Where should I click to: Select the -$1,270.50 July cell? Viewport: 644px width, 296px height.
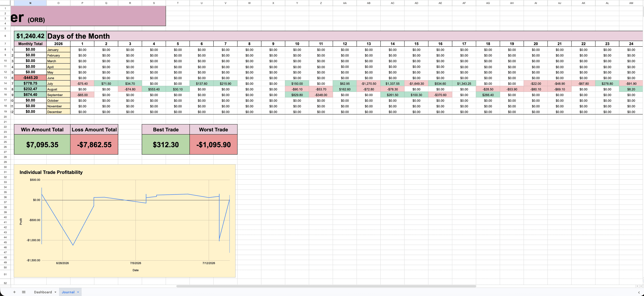pyautogui.click(x=368, y=84)
